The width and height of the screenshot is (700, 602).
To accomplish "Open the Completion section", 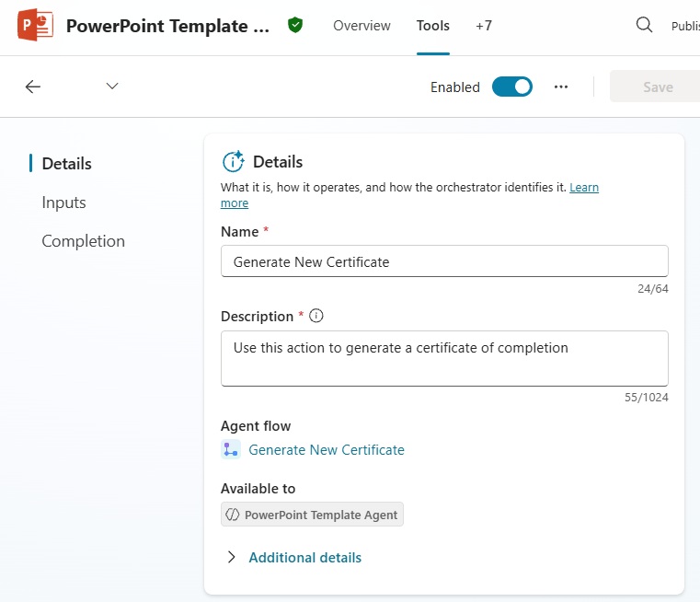I will 83,241.
